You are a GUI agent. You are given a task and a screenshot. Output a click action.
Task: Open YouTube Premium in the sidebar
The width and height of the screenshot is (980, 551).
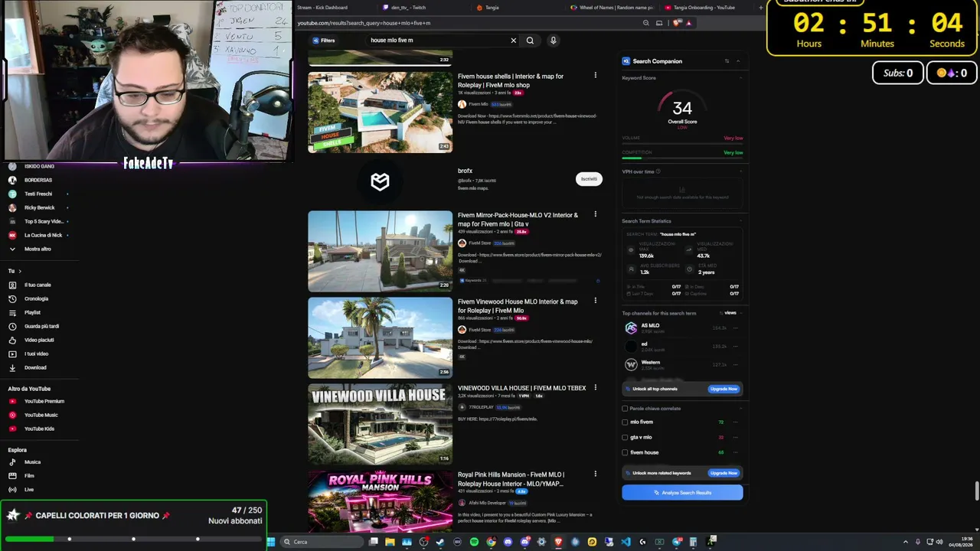(44, 401)
